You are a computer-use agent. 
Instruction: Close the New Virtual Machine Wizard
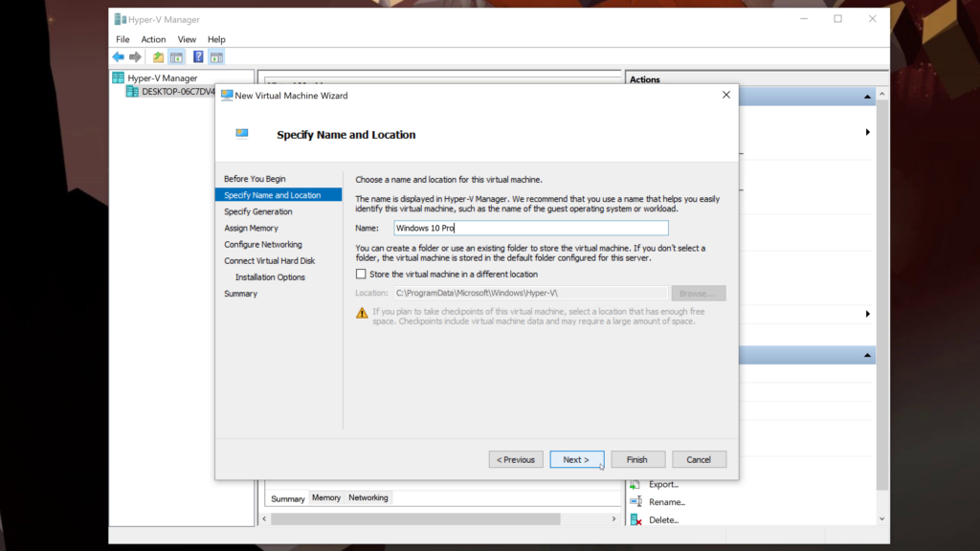[x=725, y=95]
